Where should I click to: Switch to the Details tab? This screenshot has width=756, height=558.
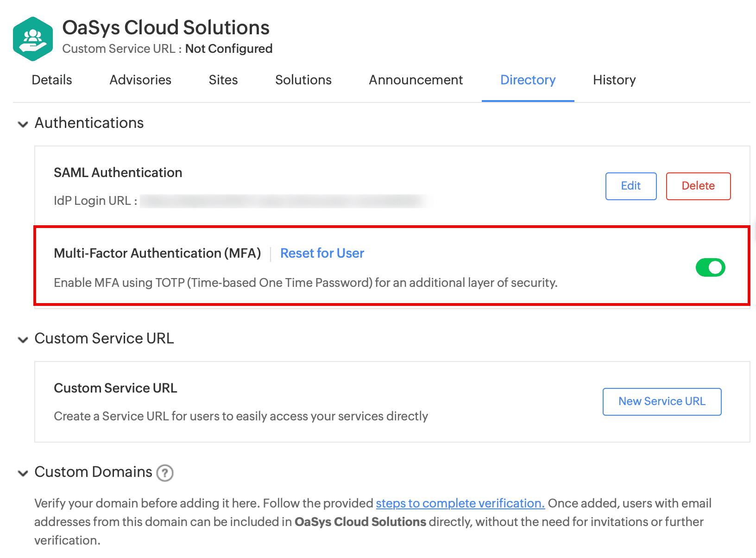52,80
